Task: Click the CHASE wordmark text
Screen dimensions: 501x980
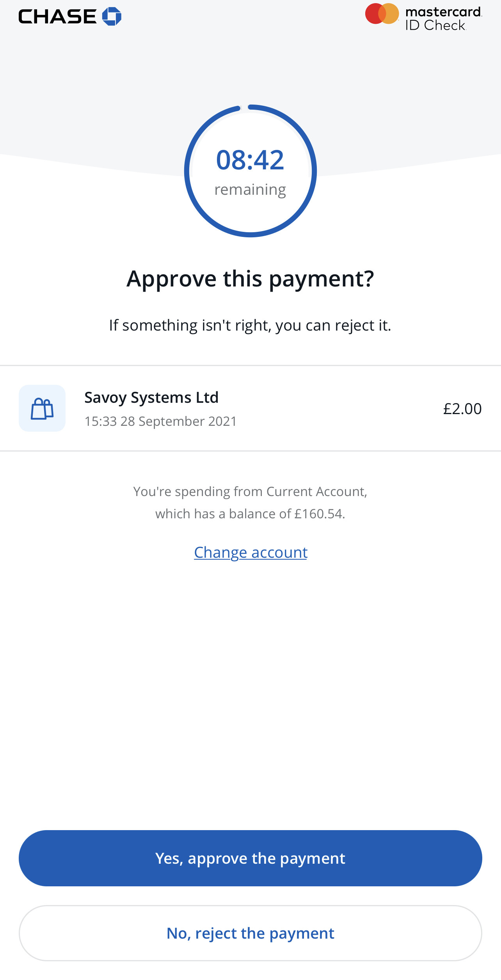Action: (x=57, y=16)
